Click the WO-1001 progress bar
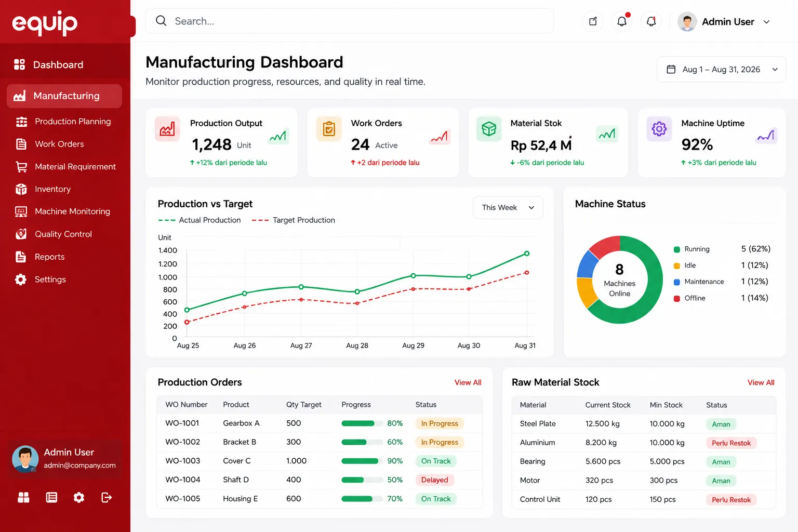Image resolution: width=798 pixels, height=532 pixels. [362, 423]
